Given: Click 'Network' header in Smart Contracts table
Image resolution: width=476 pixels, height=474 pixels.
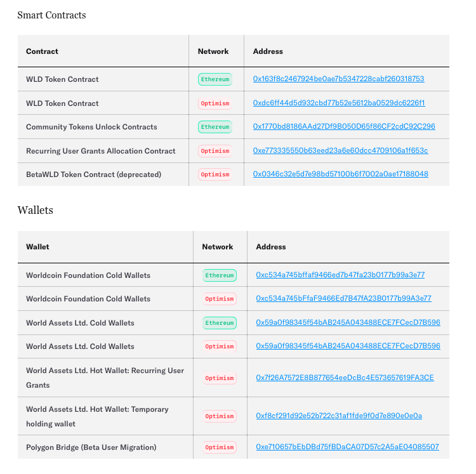Looking at the screenshot, I should point(213,51).
